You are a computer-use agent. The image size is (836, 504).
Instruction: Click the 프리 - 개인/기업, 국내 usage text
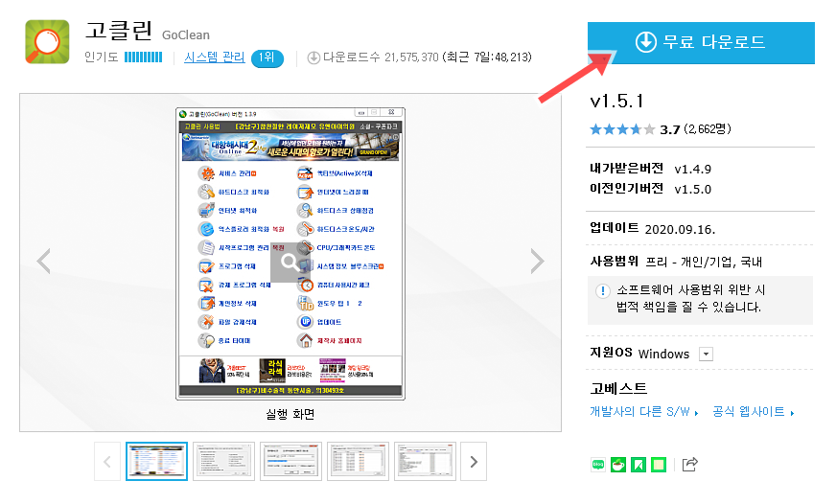[x=704, y=262]
